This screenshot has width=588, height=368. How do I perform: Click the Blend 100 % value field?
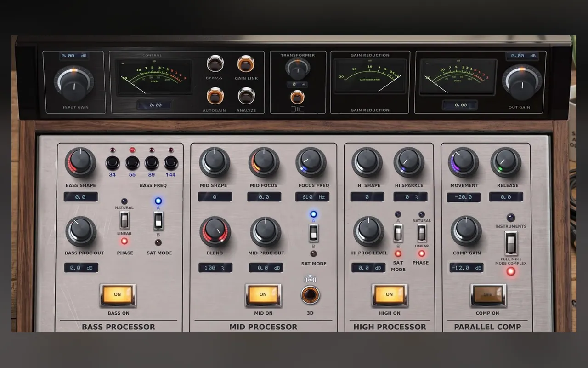point(215,268)
